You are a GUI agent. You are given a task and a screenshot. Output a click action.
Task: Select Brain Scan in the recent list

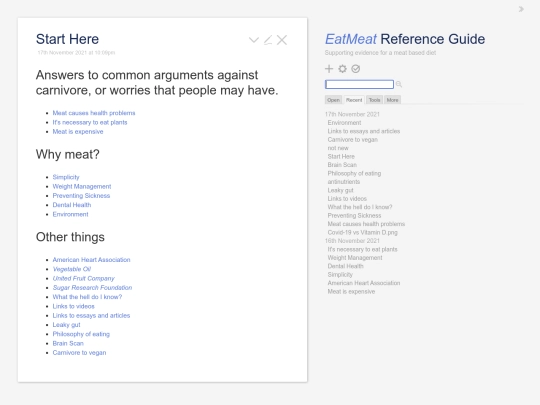(342, 165)
